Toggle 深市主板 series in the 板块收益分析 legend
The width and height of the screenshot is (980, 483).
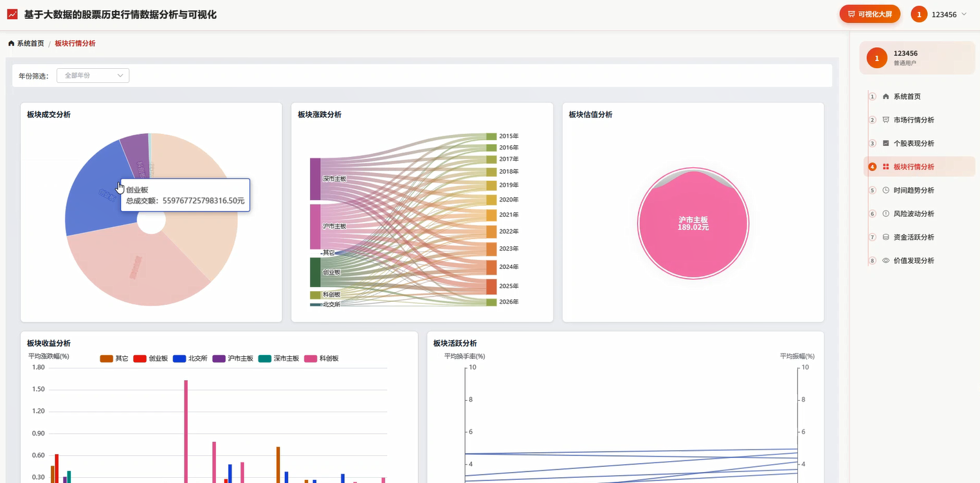point(278,358)
